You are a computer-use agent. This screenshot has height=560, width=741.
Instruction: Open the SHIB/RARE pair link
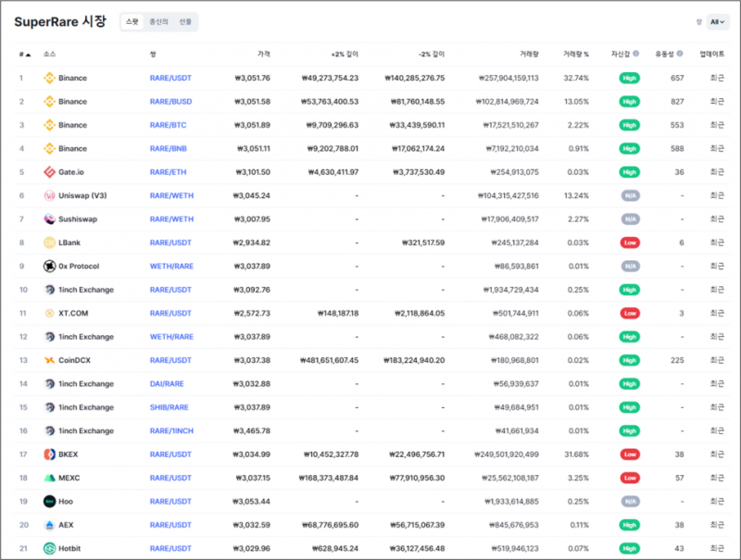click(170, 407)
